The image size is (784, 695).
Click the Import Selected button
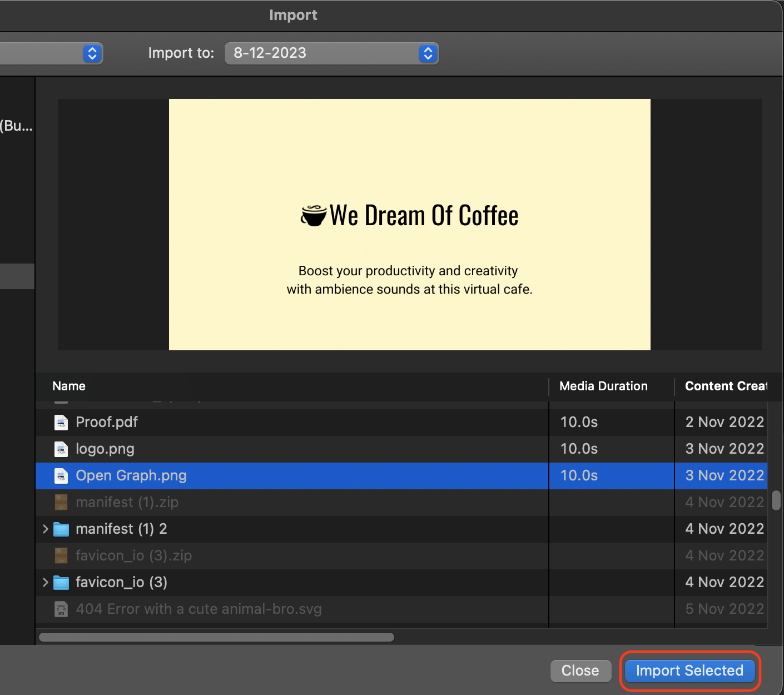pos(689,671)
